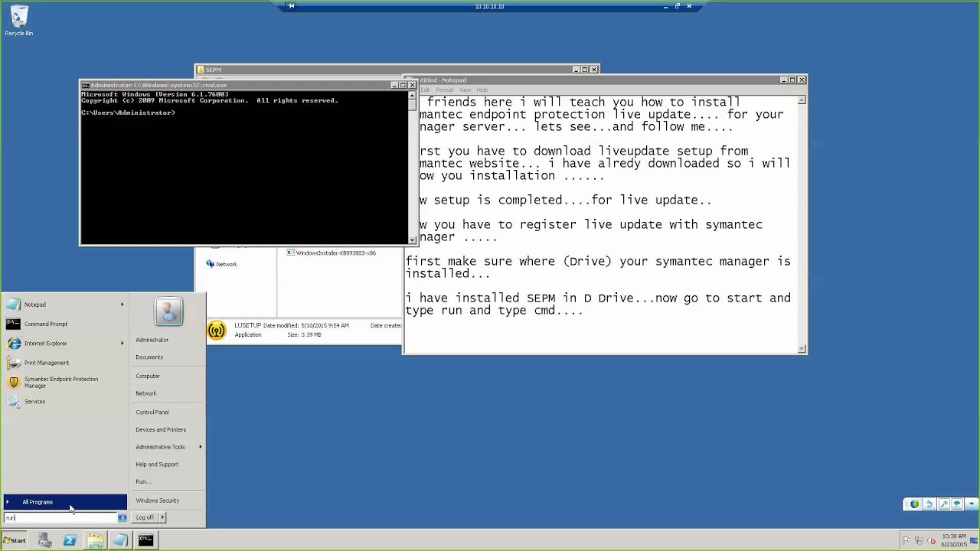Select WindowsInstaller-KB893803-x86 file

click(x=332, y=253)
